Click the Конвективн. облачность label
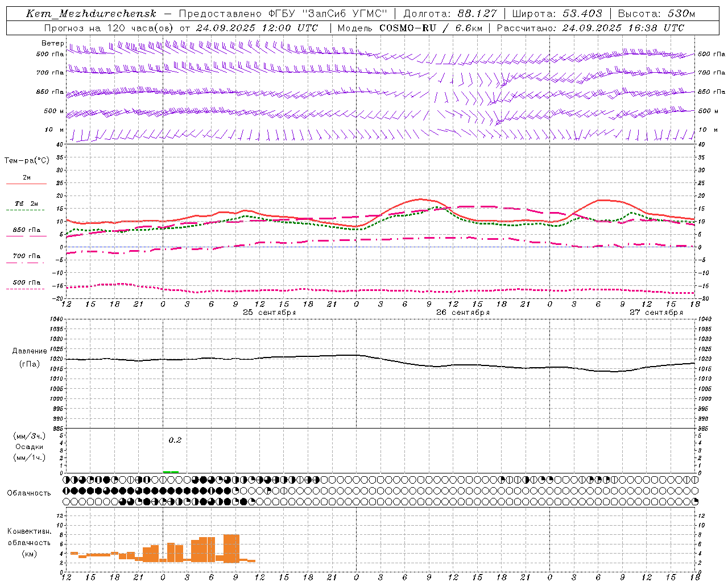The width and height of the screenshot is (728, 582). pos(29,537)
